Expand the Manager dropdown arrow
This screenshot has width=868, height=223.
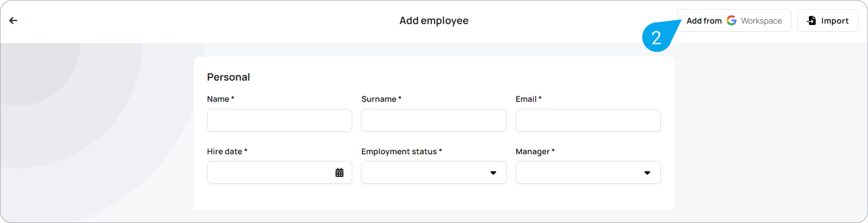tap(647, 173)
